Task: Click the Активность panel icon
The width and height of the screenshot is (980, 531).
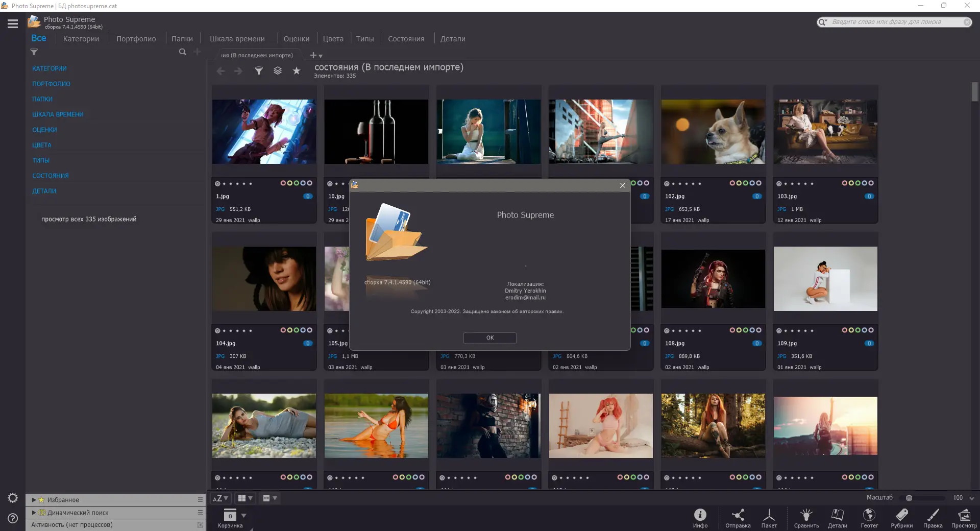Action: click(x=200, y=525)
